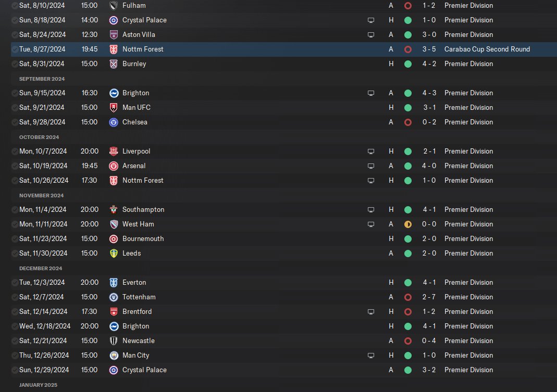Click the Man UFC team name
Image resolution: width=557 pixels, height=392 pixels.
(137, 108)
